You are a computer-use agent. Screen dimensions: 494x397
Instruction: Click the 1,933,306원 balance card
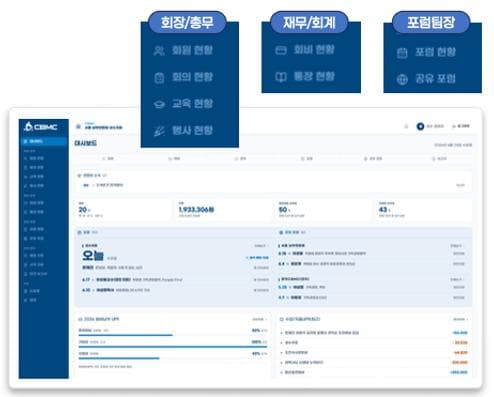[222, 210]
